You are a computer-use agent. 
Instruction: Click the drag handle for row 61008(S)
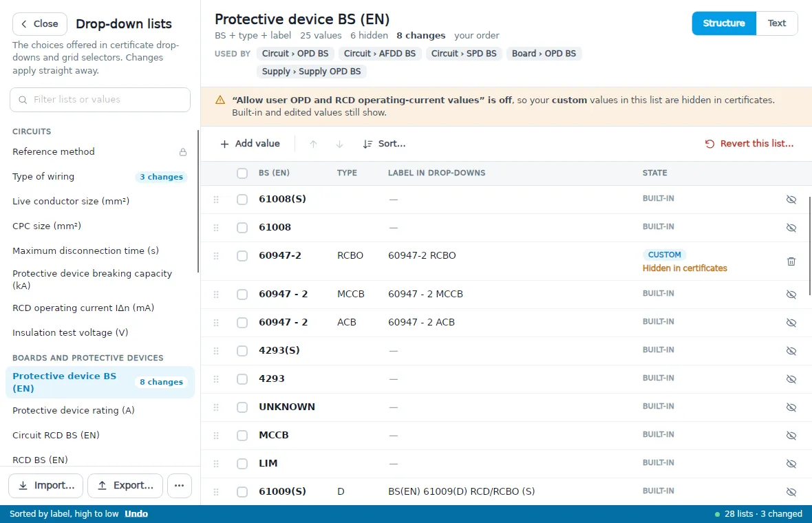coord(216,200)
